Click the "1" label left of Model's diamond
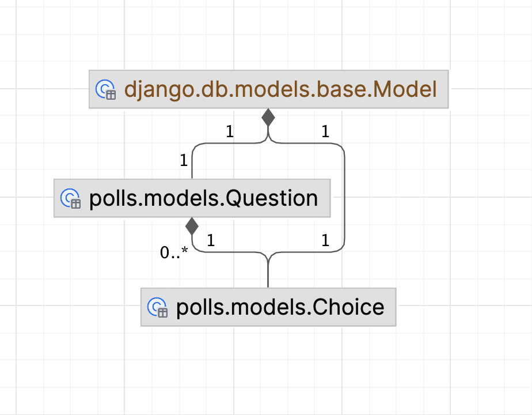Image resolution: width=532 pixels, height=415 pixels. click(230, 132)
